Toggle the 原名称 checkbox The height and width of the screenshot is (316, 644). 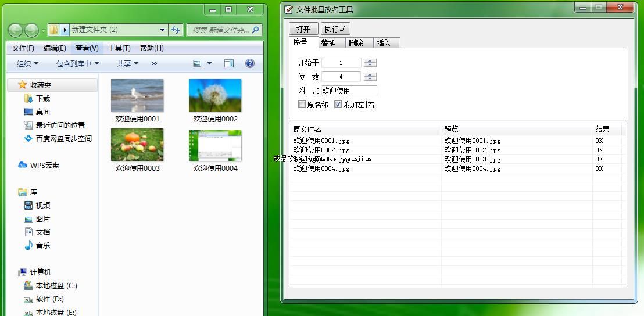coord(302,104)
